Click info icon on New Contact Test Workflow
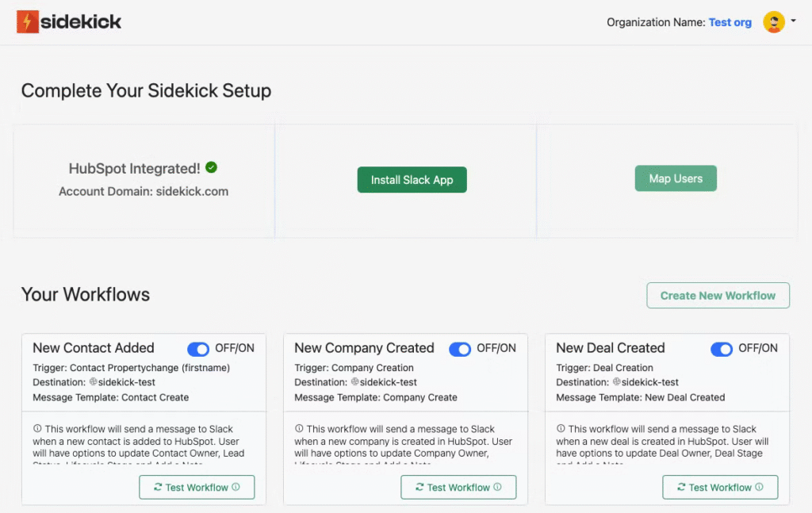This screenshot has width=812, height=513. [236, 488]
